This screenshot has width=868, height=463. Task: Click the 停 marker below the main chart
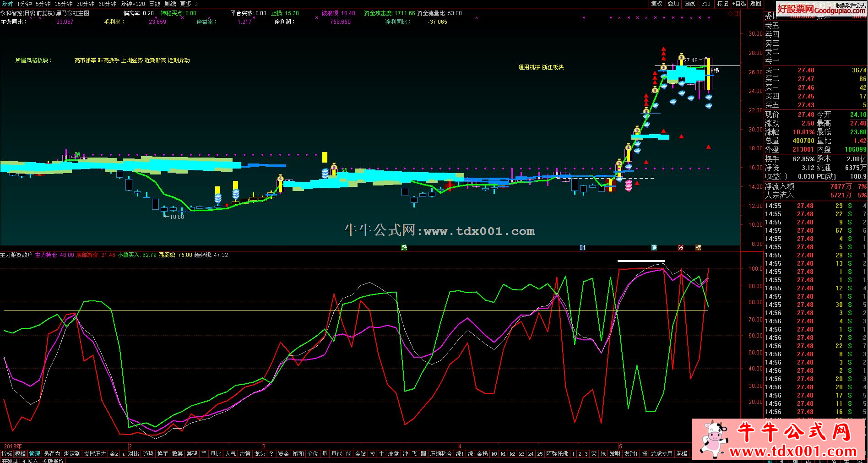coord(654,248)
